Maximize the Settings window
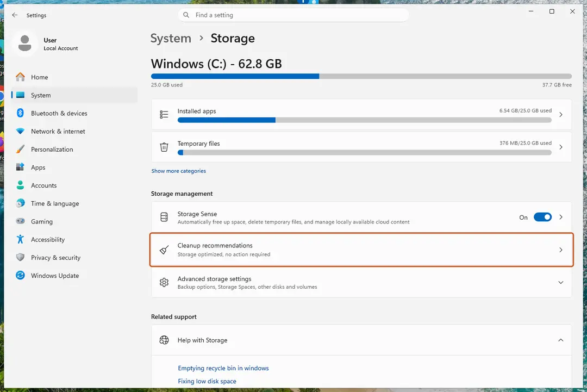The height and width of the screenshot is (392, 587). (552, 11)
